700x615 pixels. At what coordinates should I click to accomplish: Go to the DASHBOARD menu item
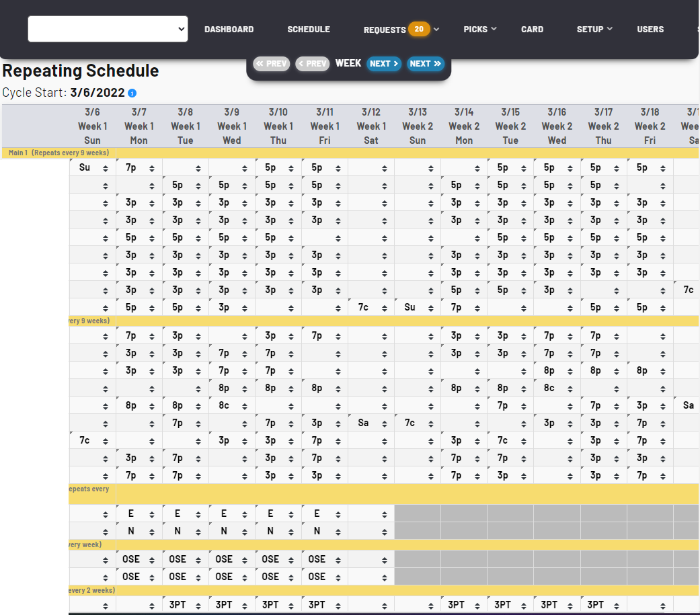tap(229, 30)
